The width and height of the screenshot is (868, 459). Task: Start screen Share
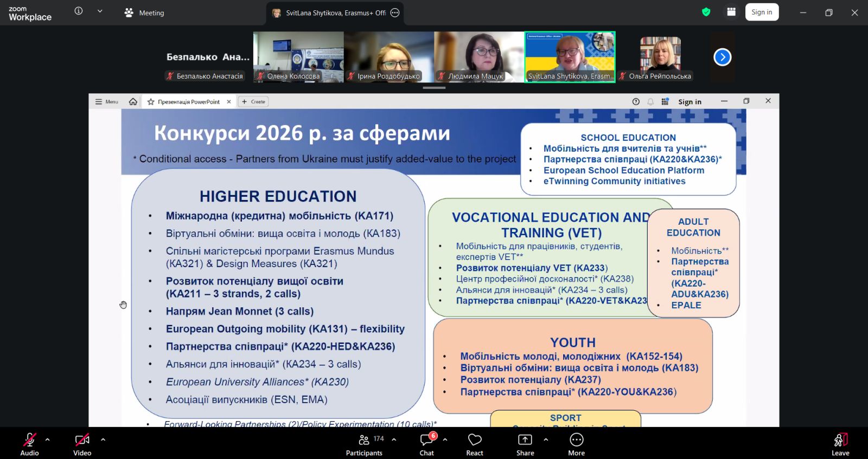click(525, 444)
